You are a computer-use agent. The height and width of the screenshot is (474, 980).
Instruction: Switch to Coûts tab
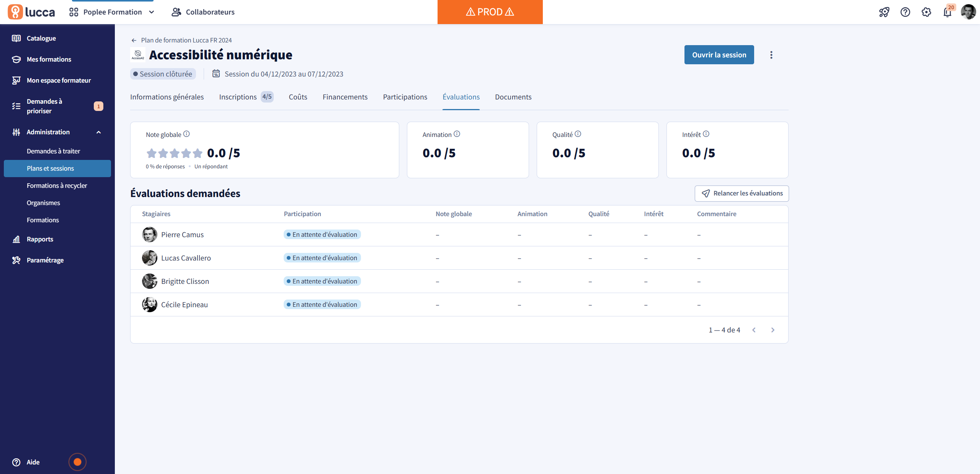pos(298,97)
